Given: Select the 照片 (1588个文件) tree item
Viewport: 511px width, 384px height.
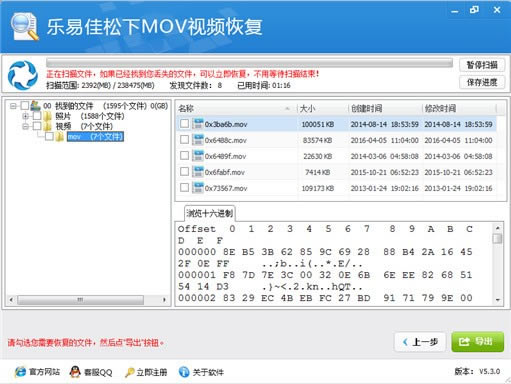Looking at the screenshot, I should click(90, 116).
